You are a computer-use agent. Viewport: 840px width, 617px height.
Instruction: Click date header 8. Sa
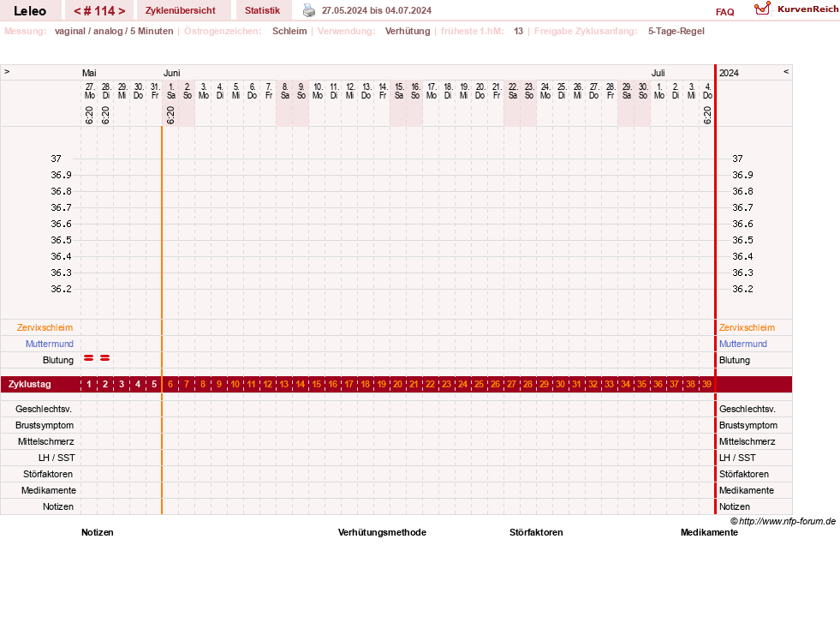[x=285, y=91]
